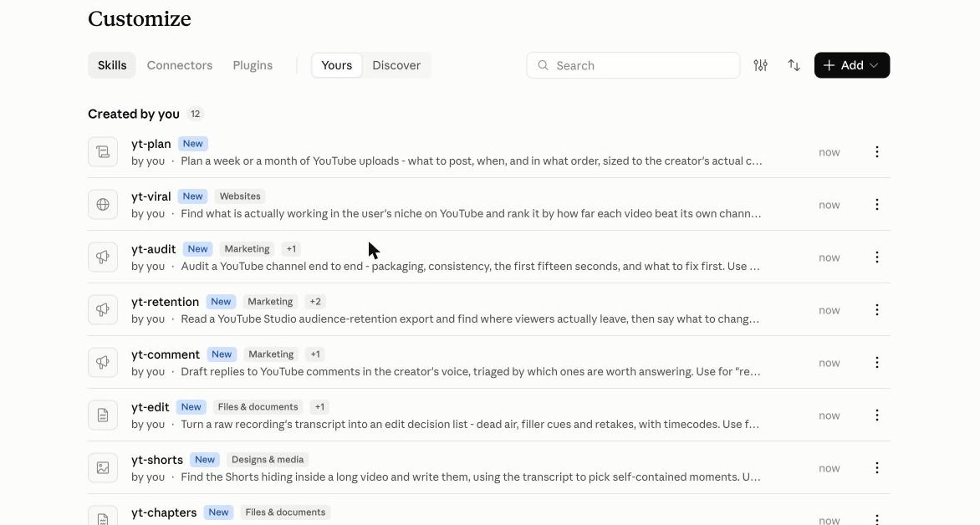The image size is (980, 525).
Task: Click the sort order arrows icon
Action: [x=794, y=65]
